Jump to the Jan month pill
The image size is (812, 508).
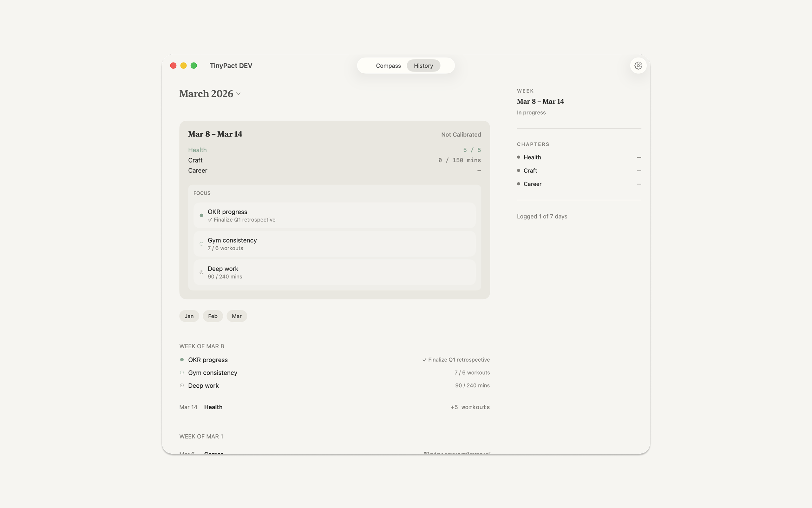coord(189,316)
